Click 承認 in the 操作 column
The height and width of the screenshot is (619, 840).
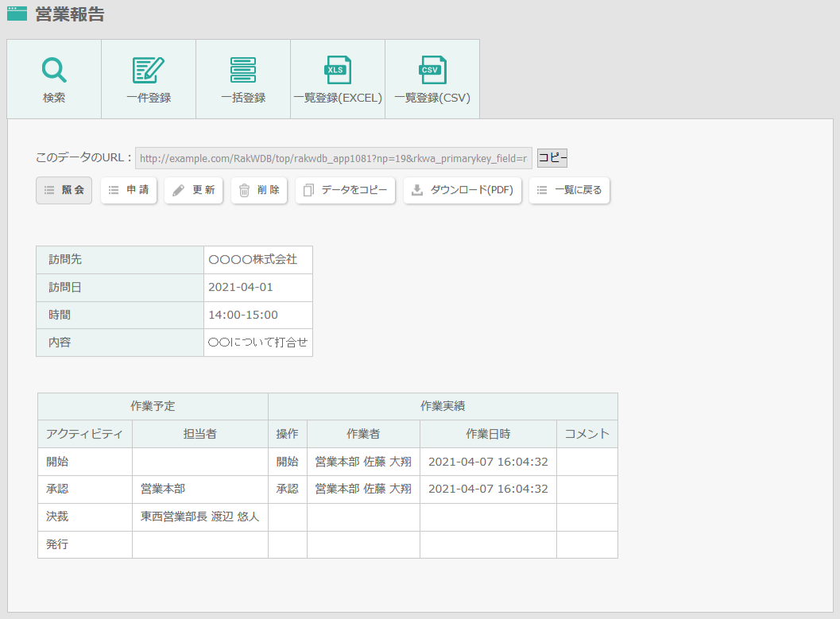click(287, 489)
